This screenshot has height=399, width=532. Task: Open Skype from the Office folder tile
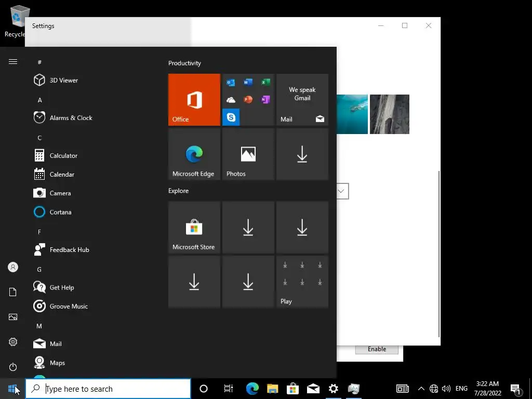(x=231, y=117)
